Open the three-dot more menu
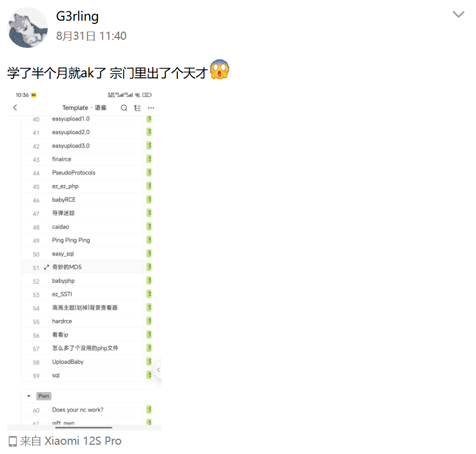Screen dimensions: 476x454 click(151, 108)
